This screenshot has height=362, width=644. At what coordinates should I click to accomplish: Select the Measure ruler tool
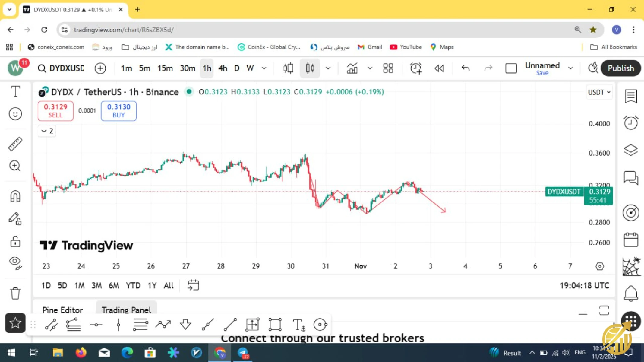tap(15, 144)
